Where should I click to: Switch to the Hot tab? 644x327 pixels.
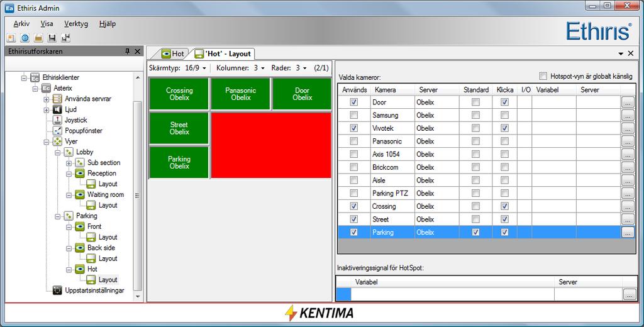(x=172, y=53)
